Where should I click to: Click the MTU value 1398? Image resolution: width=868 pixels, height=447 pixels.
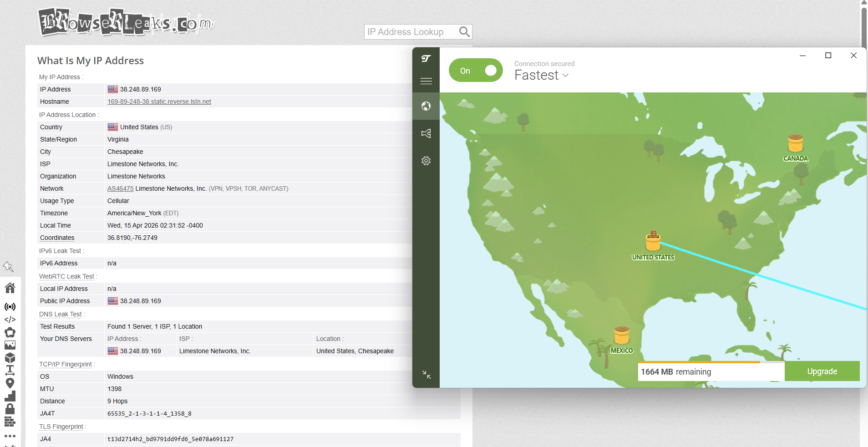[x=114, y=389]
